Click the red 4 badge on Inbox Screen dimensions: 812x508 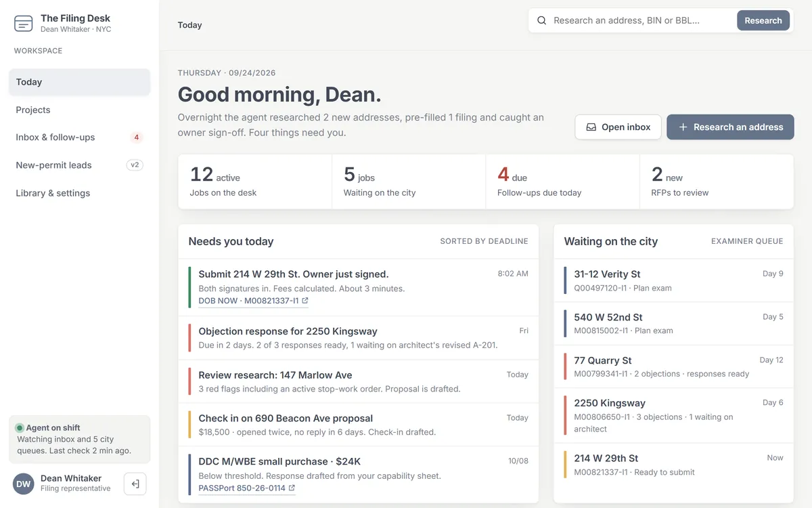pos(136,137)
